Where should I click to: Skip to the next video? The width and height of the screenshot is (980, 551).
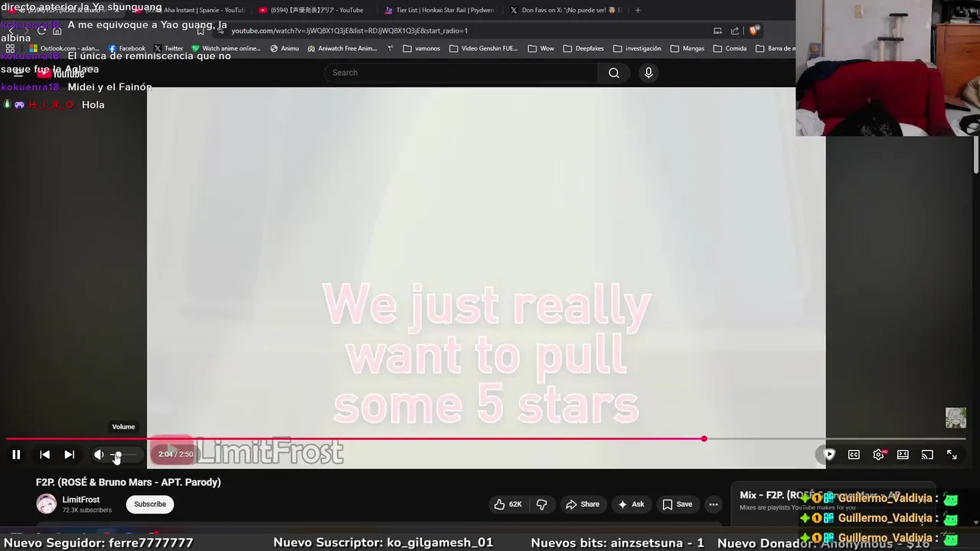tap(69, 455)
